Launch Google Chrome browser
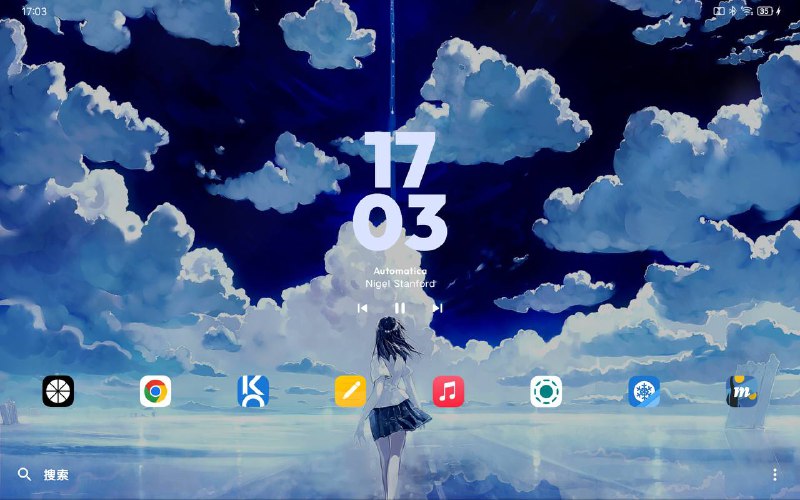The width and height of the screenshot is (800, 500). click(156, 391)
